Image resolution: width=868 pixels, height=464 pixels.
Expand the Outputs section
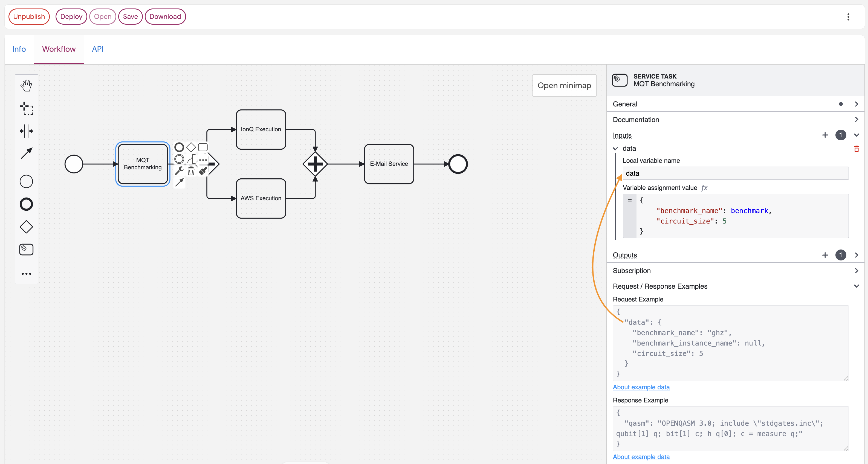tap(857, 255)
